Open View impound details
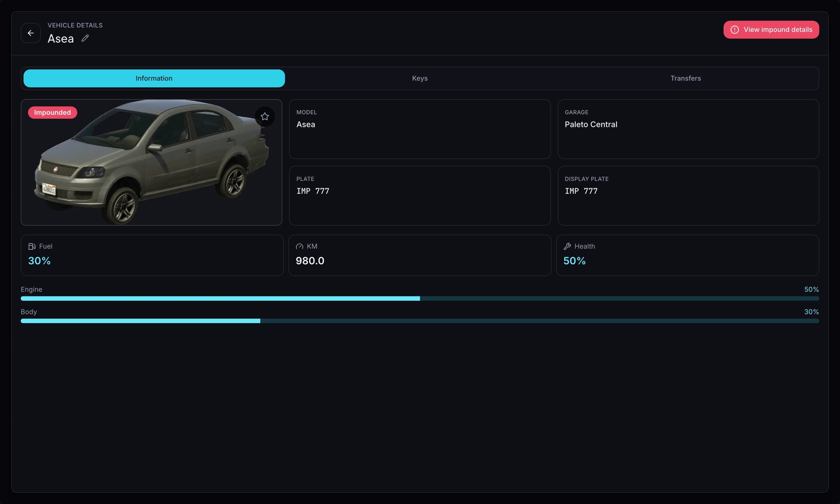 coord(771,30)
